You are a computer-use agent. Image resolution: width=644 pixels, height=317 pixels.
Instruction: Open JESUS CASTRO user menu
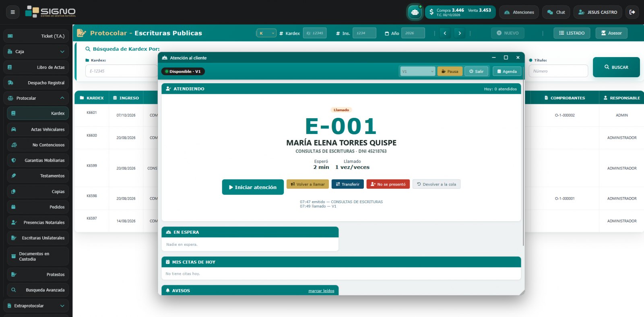[x=598, y=12]
